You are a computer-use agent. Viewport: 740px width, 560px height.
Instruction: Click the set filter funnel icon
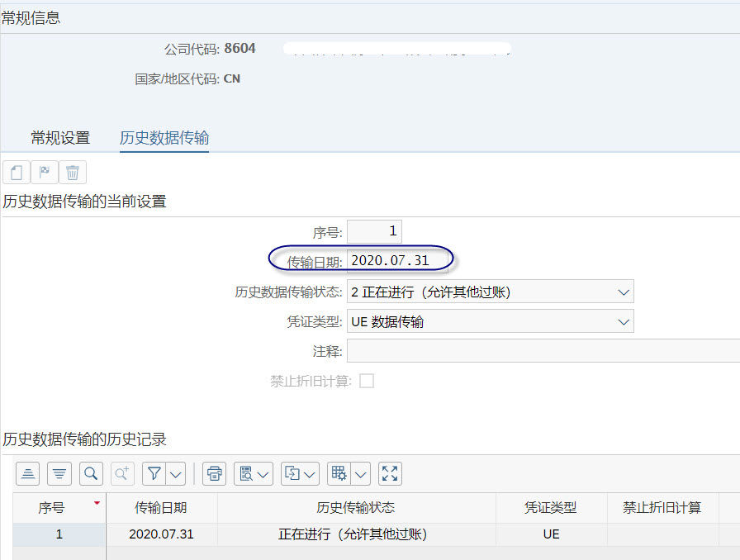tap(154, 473)
